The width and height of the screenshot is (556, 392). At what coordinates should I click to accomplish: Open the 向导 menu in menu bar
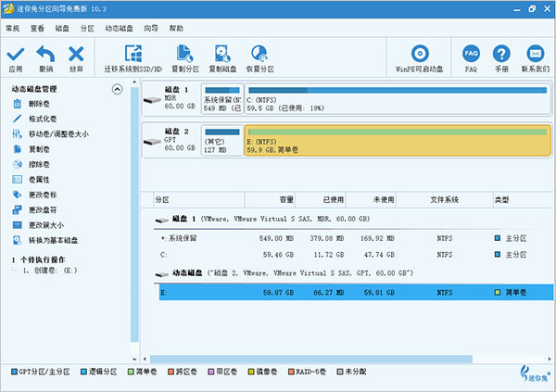[150, 28]
